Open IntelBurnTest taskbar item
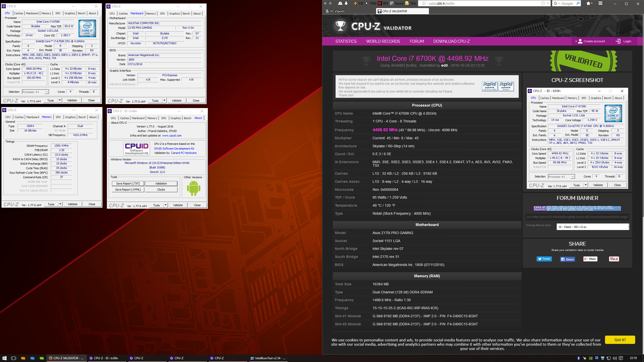This screenshot has height=362, width=644. pos(268,358)
